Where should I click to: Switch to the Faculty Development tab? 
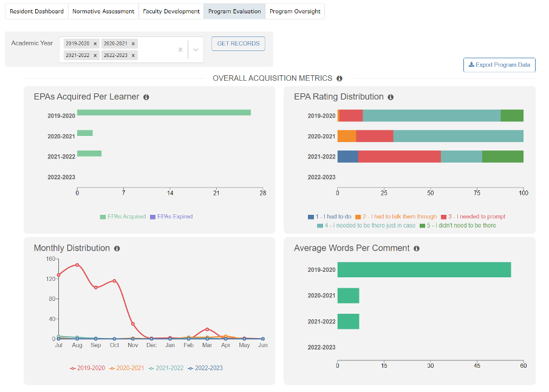click(172, 11)
